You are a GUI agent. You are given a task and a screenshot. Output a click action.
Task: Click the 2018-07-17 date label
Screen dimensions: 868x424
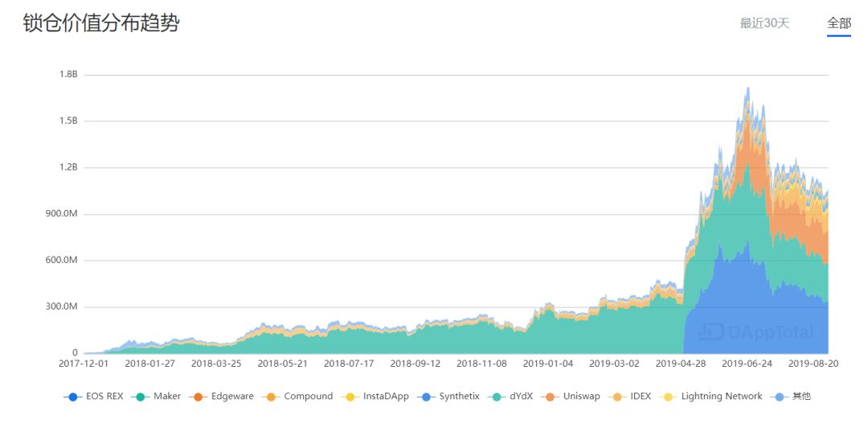349,364
